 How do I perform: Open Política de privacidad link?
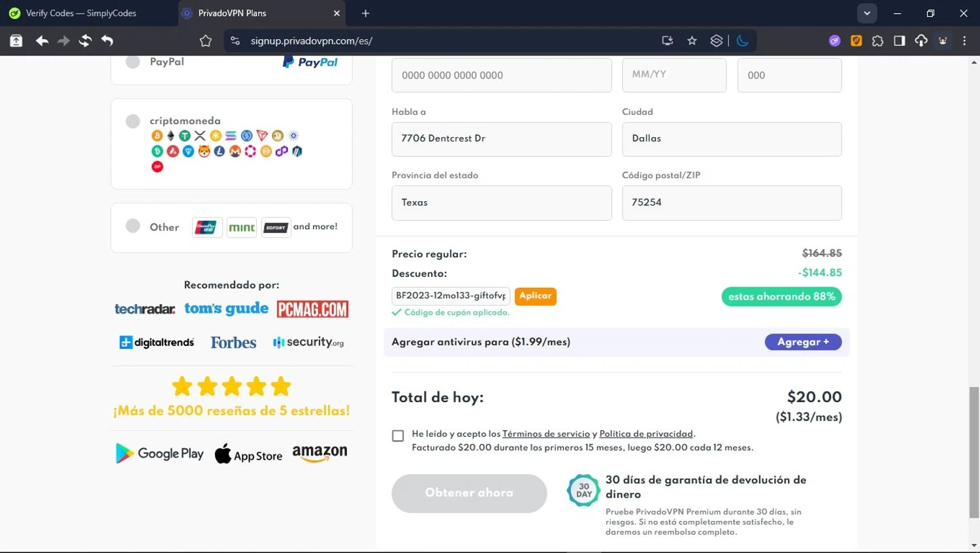(x=645, y=434)
